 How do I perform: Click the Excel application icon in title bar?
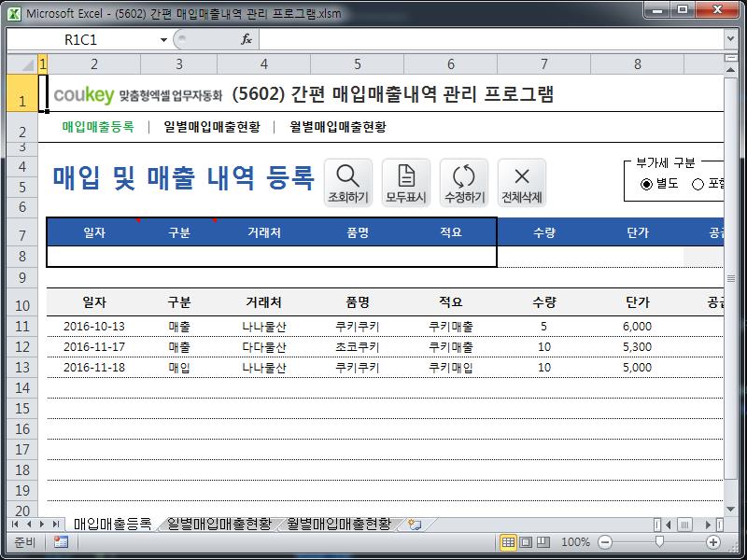point(14,13)
